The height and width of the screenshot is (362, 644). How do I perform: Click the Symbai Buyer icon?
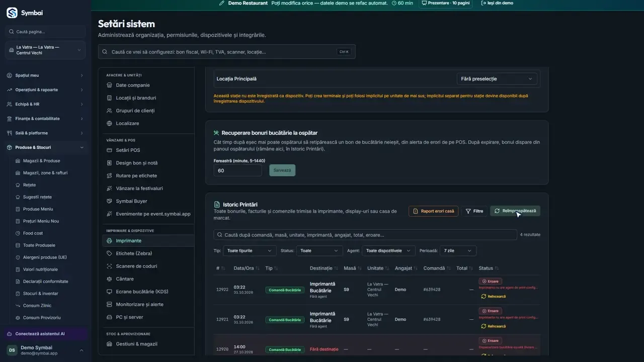110,201
